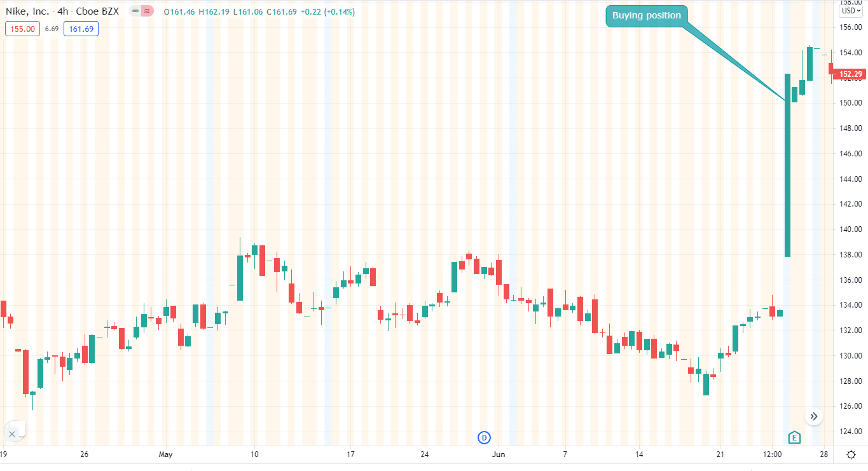
Task: Click the blue 161.69 buy button
Action: pos(81,29)
